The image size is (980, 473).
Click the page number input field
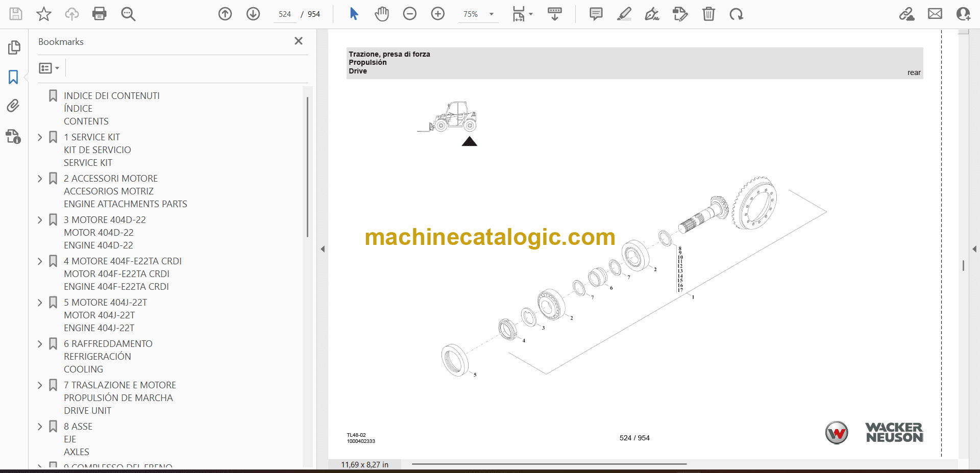tap(285, 14)
